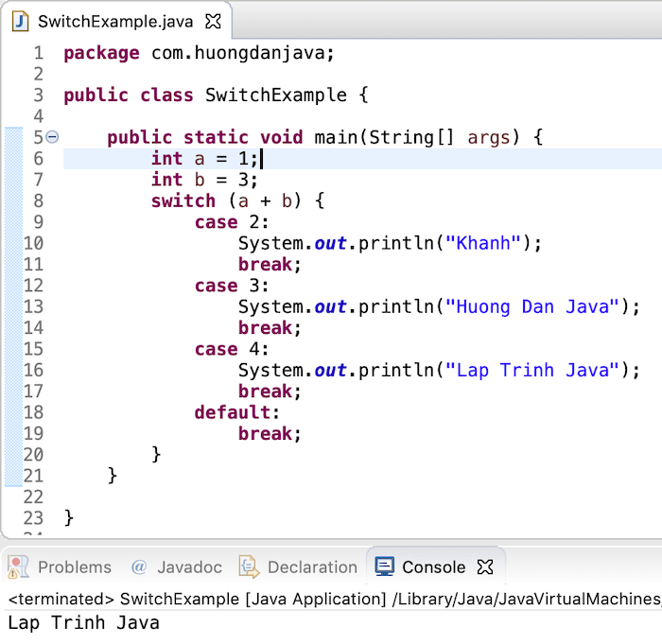
Task: Click the Java file icon on editor tab
Action: [x=20, y=22]
